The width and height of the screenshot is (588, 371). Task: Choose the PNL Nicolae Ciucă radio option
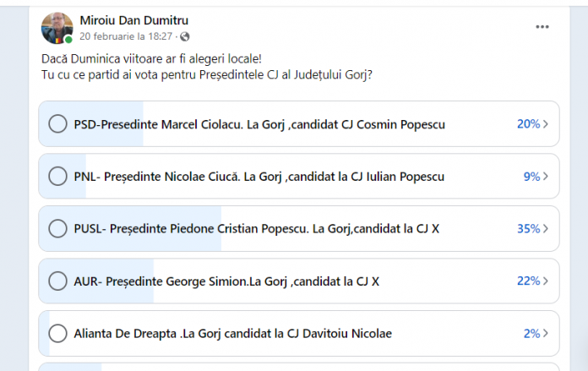(57, 177)
